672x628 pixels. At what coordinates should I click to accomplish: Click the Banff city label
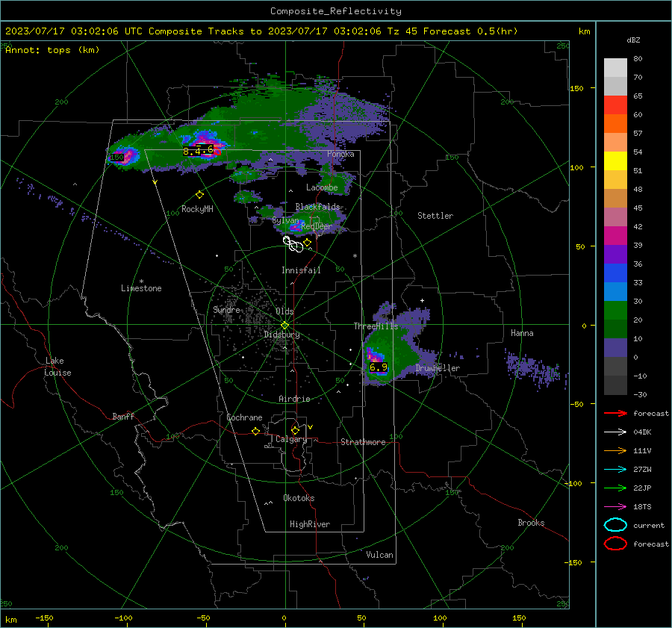[x=123, y=416]
